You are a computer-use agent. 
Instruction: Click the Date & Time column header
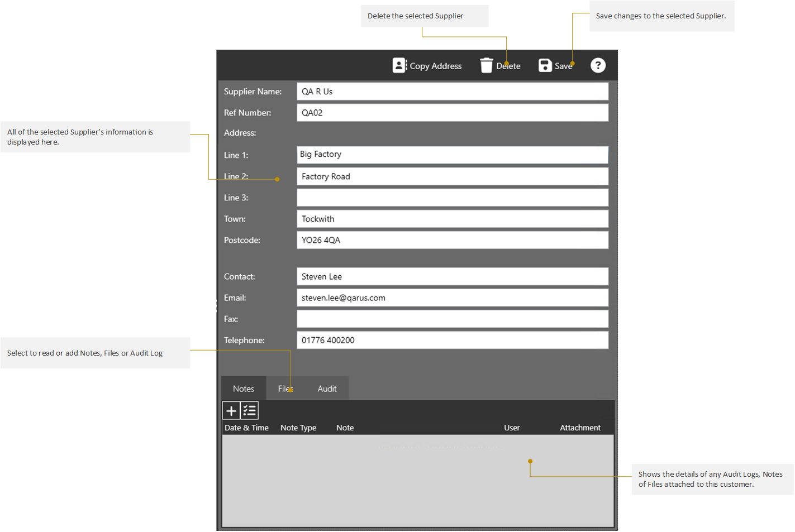click(246, 428)
